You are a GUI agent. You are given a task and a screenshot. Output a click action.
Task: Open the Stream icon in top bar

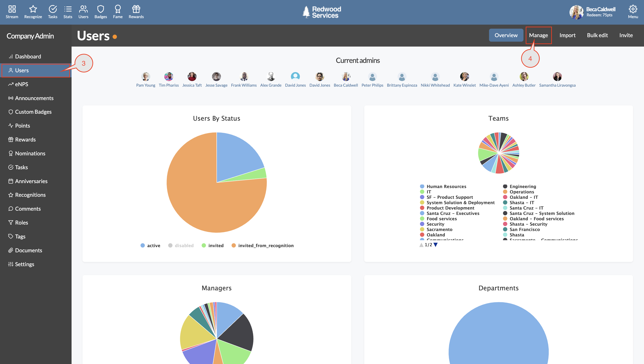tap(12, 12)
